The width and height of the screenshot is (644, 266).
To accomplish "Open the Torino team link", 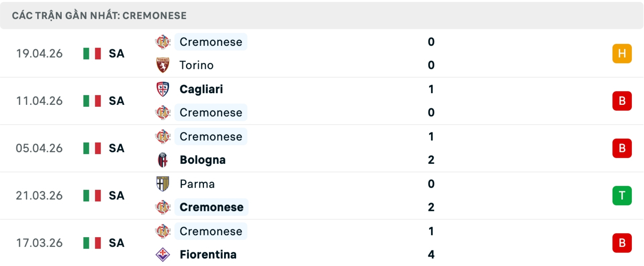I will (x=197, y=65).
